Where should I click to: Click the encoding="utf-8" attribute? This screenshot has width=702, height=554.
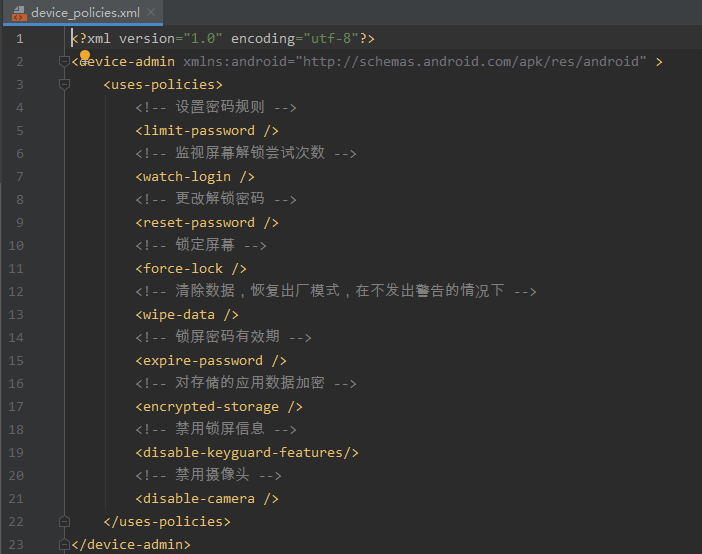295,39
